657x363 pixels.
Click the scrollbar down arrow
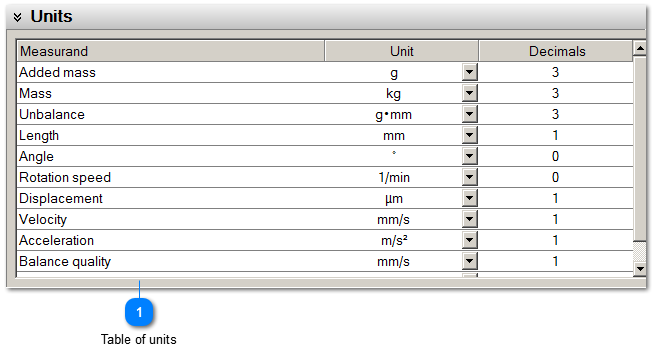(640, 269)
